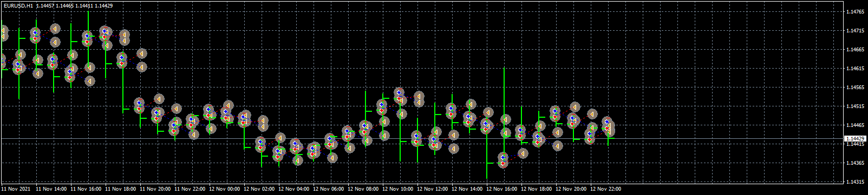Click the 12 Nov 04:00 time label
The height and width of the screenshot is (195, 868).
(x=294, y=190)
